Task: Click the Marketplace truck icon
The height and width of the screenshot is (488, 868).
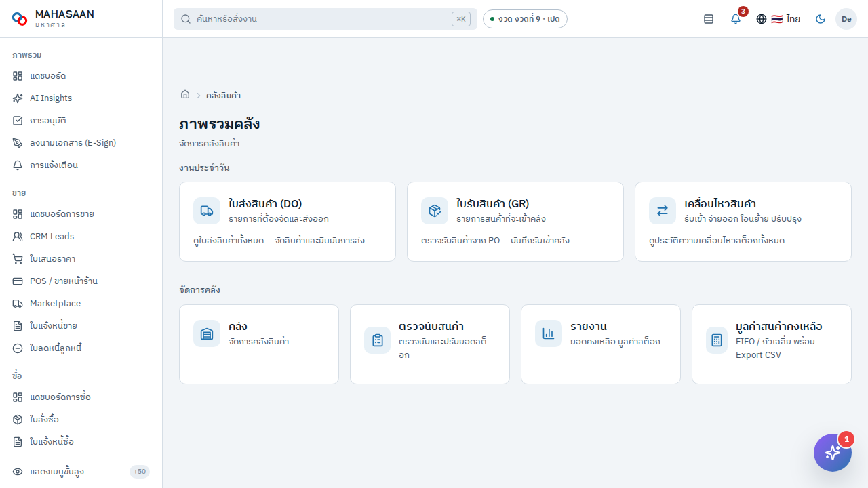Action: pos(18,304)
